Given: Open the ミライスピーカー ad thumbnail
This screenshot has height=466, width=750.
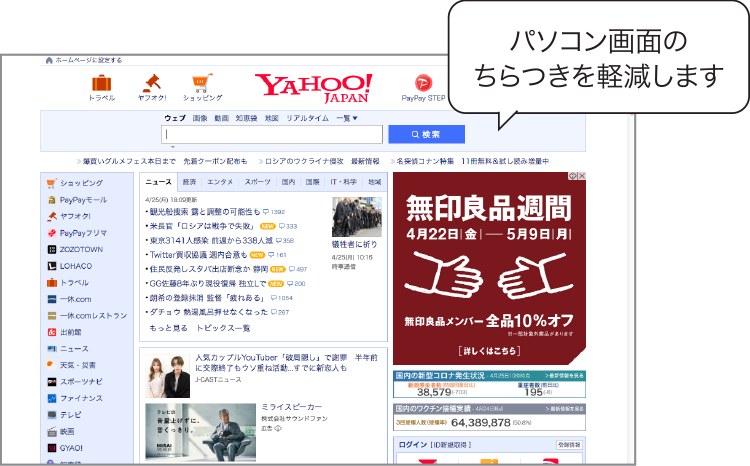Looking at the screenshot, I should point(200,432).
